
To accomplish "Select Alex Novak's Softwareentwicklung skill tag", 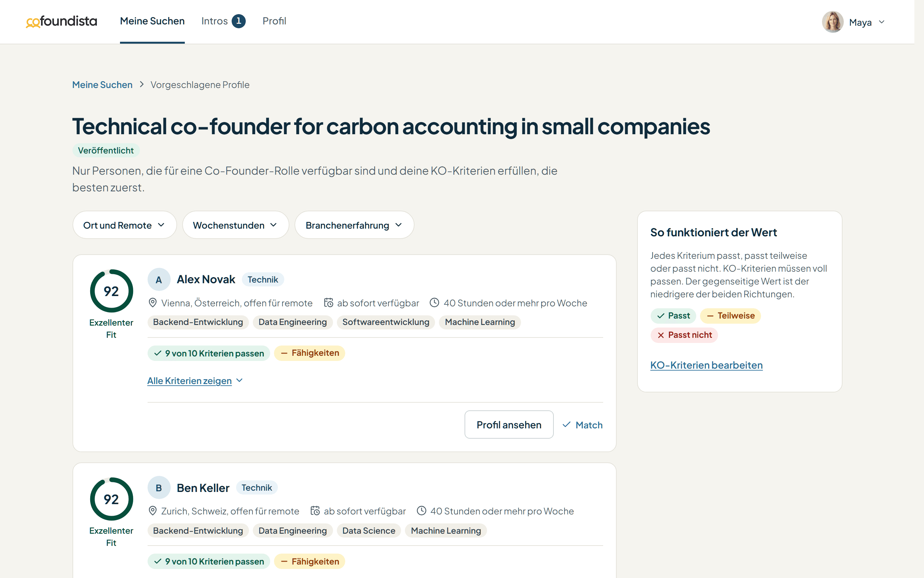I will [x=386, y=322].
